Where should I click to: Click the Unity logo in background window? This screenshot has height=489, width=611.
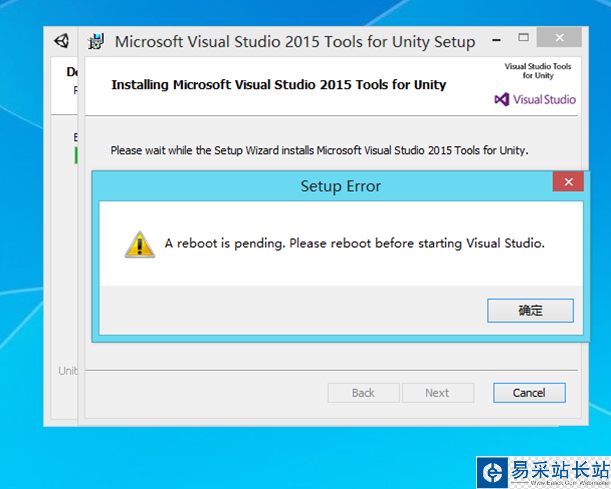pos(62,41)
